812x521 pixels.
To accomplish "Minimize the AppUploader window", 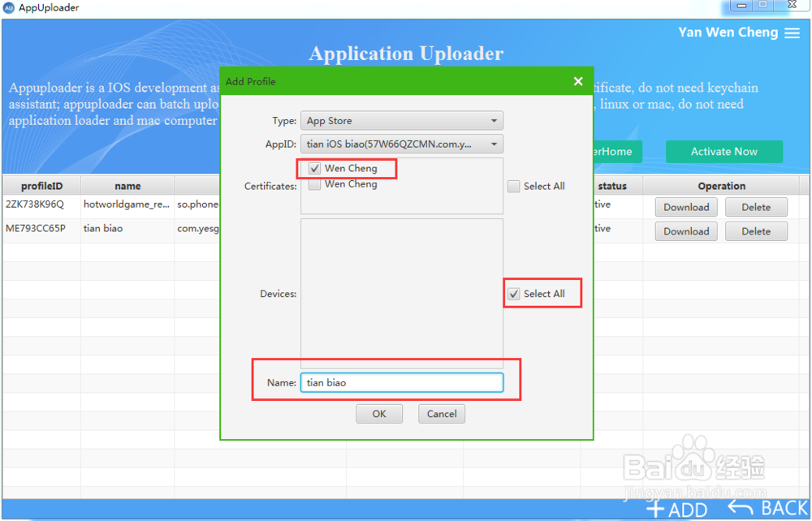I will tap(741, 5).
